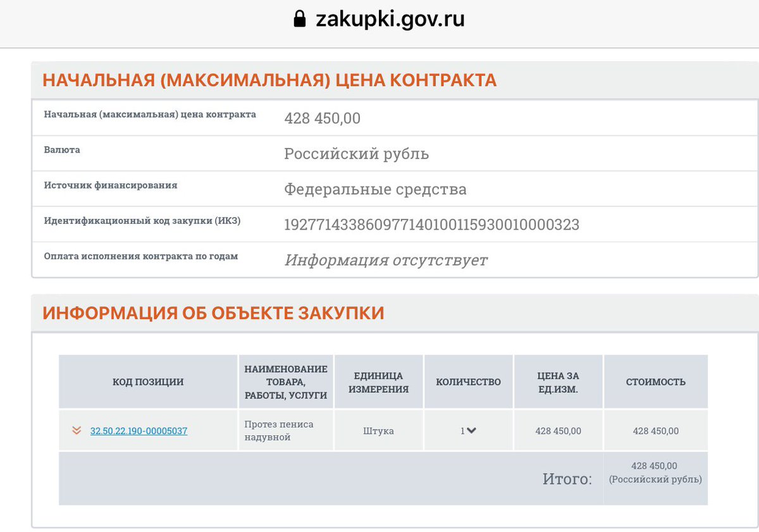Click the Штука unit cell
Screen dimensions: 759x532
click(x=379, y=431)
